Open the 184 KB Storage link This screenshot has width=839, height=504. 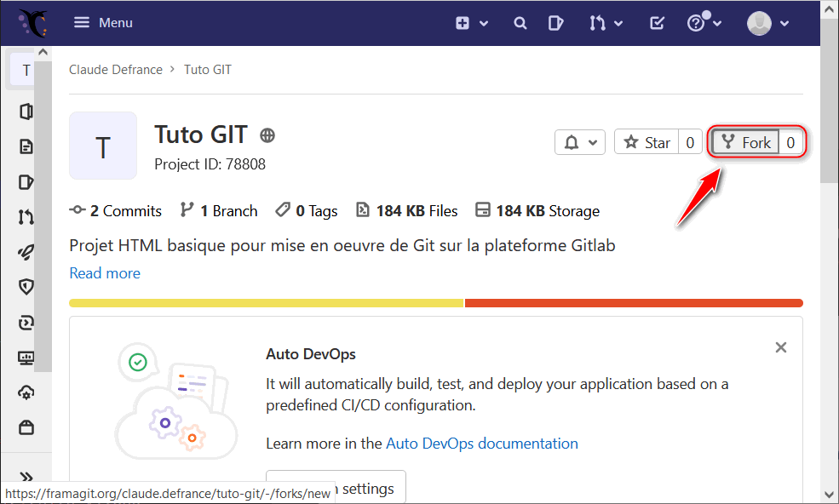[x=537, y=211]
